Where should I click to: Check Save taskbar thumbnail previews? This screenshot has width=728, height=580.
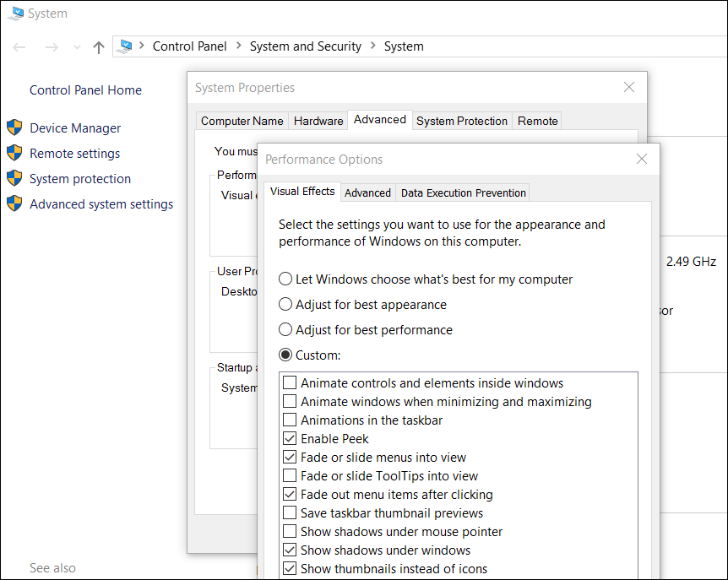[290, 512]
